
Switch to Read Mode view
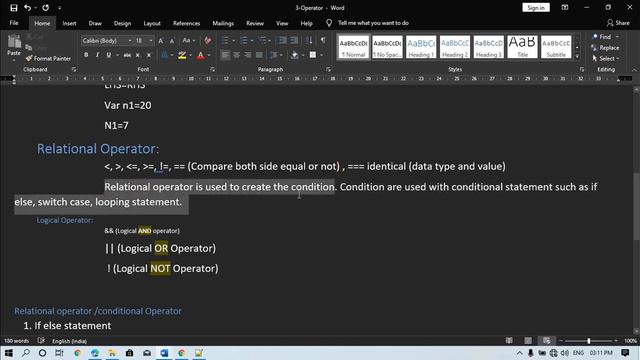509,341
